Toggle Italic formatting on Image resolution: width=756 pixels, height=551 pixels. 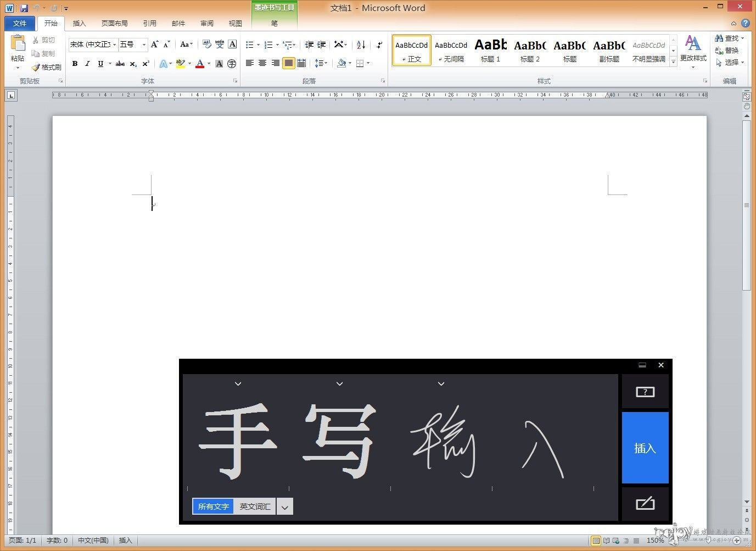click(87, 64)
